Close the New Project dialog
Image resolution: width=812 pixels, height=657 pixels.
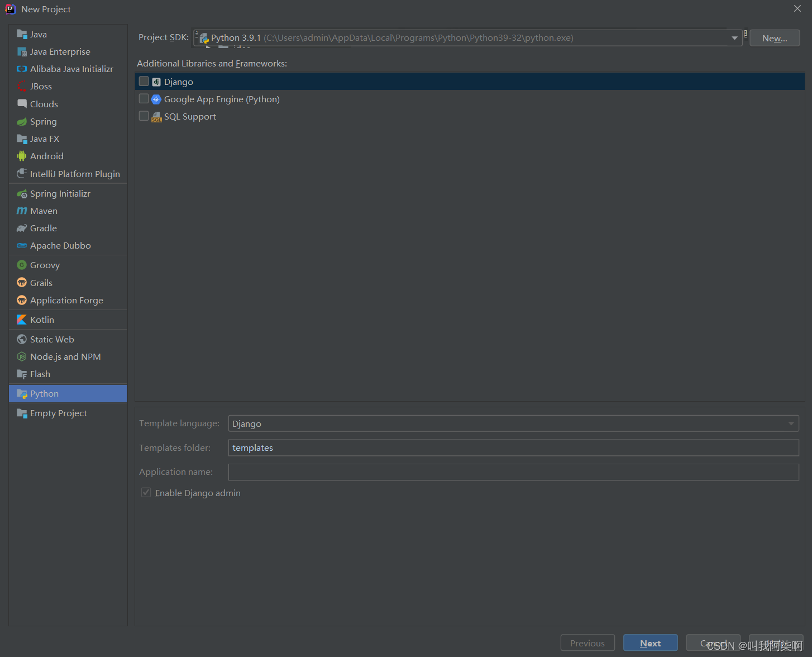coord(797,8)
